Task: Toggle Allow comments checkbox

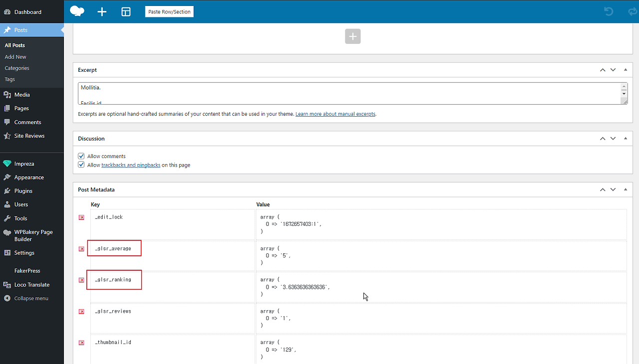Action: tap(81, 156)
